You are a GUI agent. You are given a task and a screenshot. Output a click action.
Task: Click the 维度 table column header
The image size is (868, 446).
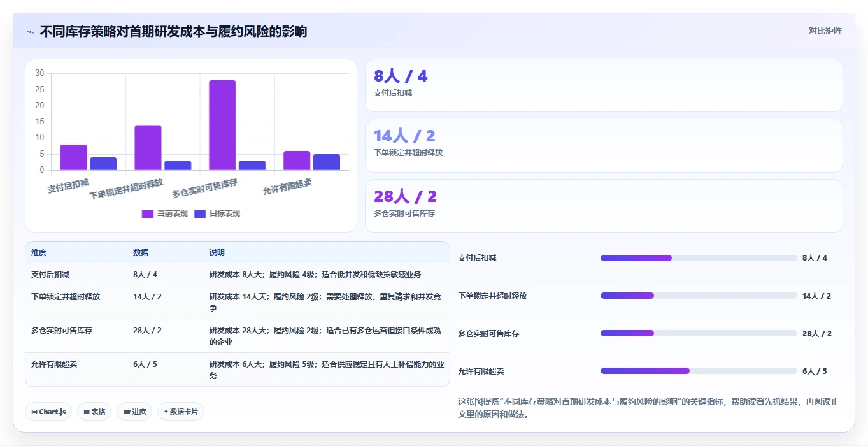39,253
